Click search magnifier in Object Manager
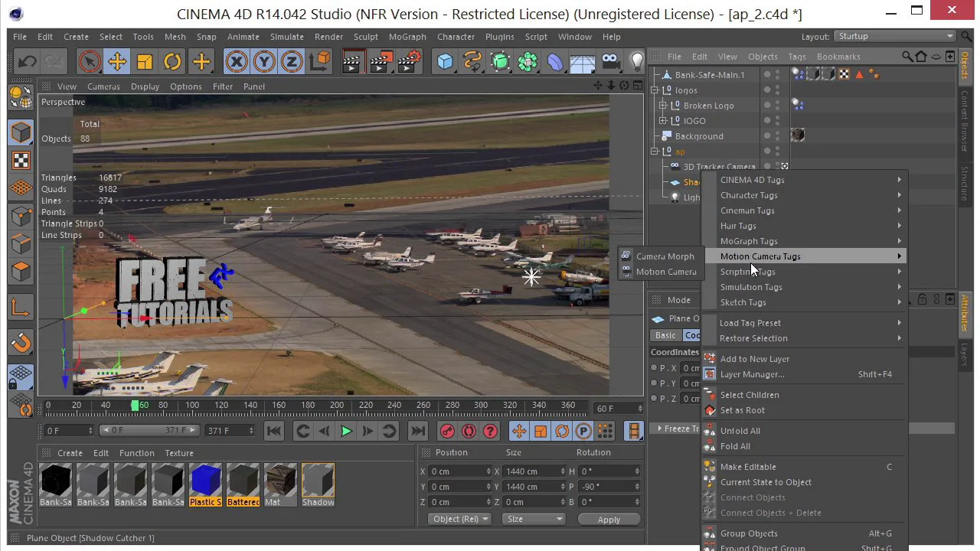The image size is (980, 551). (907, 57)
